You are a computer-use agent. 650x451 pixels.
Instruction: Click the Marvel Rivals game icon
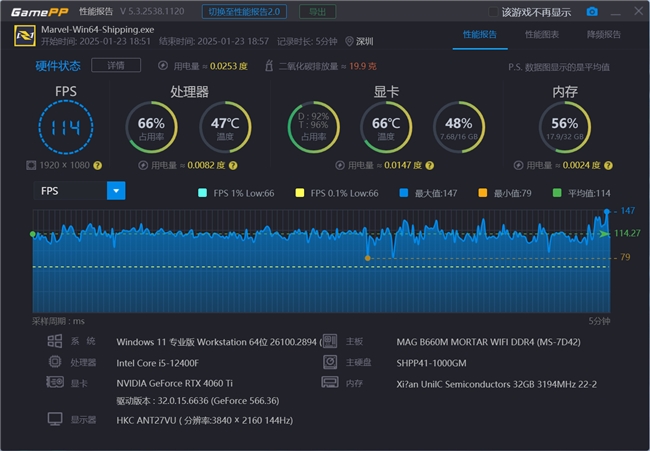pyautogui.click(x=24, y=36)
